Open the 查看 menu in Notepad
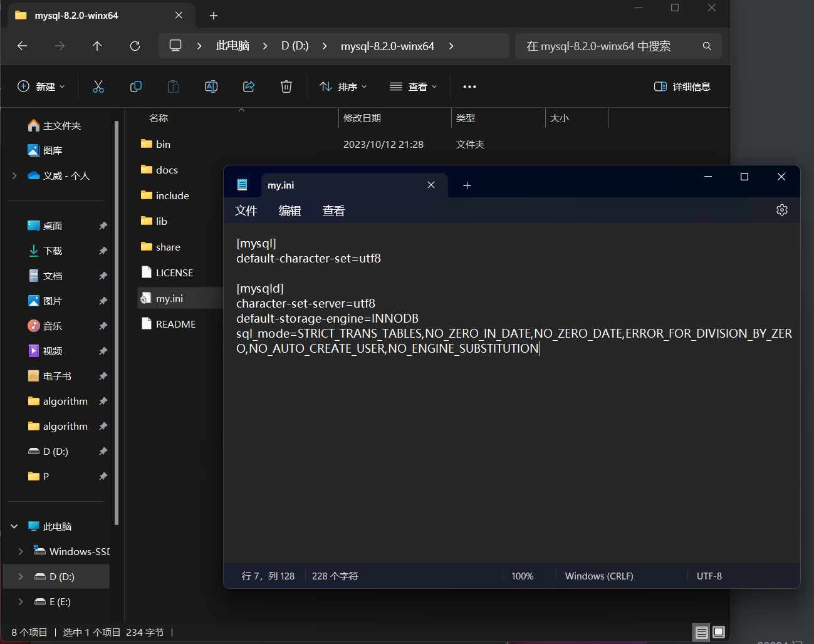Image resolution: width=814 pixels, height=644 pixels. click(x=334, y=210)
